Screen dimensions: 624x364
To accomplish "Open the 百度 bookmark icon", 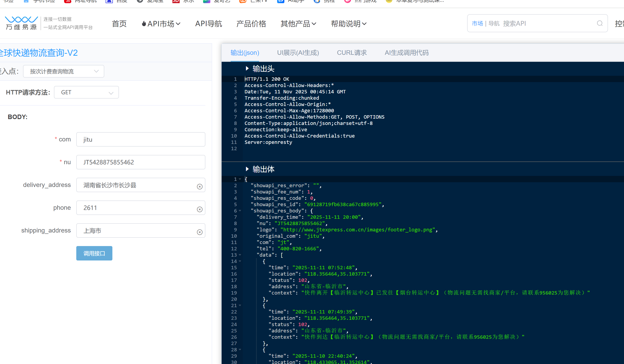I will pyautogui.click(x=109, y=1).
